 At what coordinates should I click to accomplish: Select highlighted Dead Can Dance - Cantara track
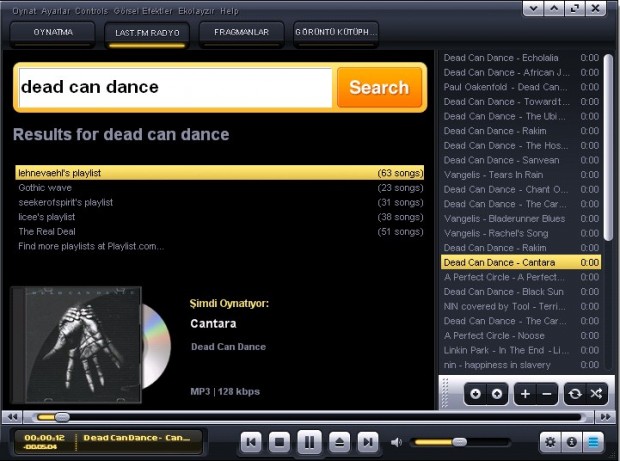(x=521, y=263)
